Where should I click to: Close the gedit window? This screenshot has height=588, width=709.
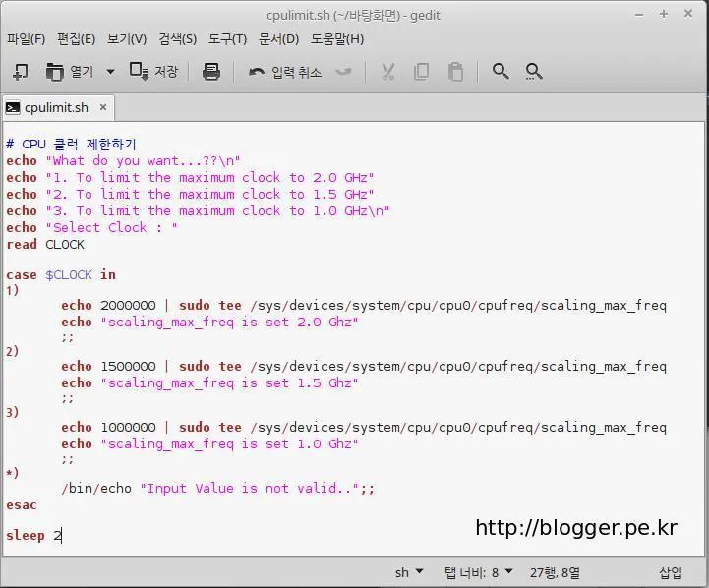688,14
